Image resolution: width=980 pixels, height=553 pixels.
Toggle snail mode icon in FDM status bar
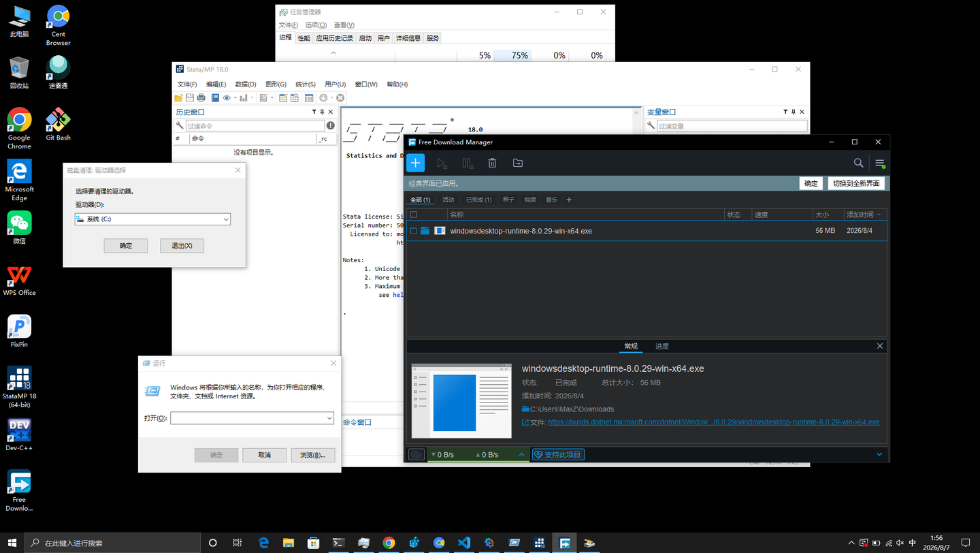point(416,454)
